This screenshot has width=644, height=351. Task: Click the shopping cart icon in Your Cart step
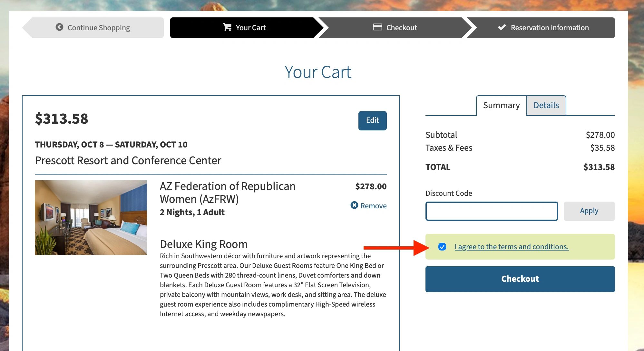[227, 27]
